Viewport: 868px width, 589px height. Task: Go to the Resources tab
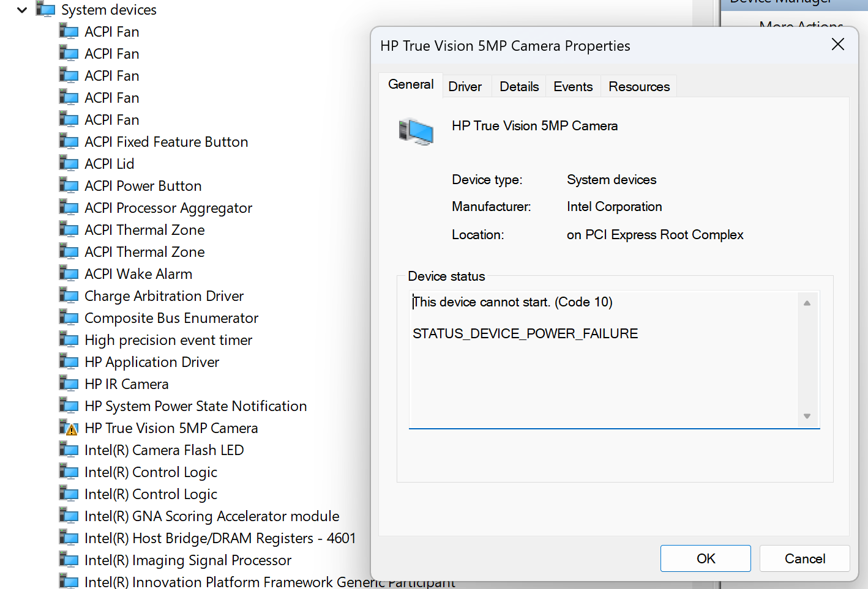click(638, 87)
